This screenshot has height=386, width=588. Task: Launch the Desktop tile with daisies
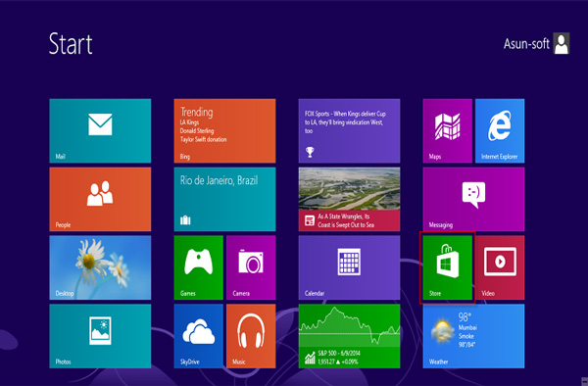pos(100,267)
